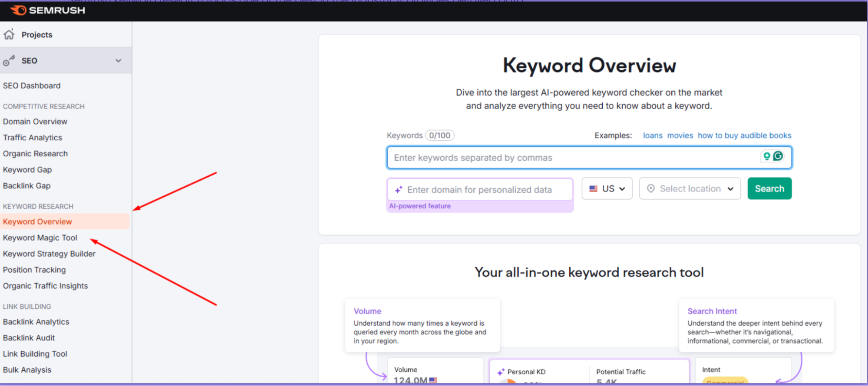868x386 pixels.
Task: Focus the keywords input field
Action: 589,158
